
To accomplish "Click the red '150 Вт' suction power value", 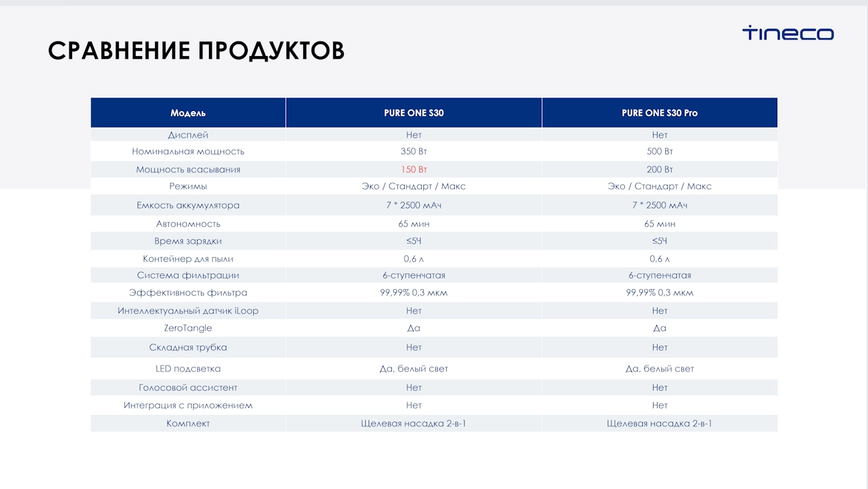I will coord(414,170).
